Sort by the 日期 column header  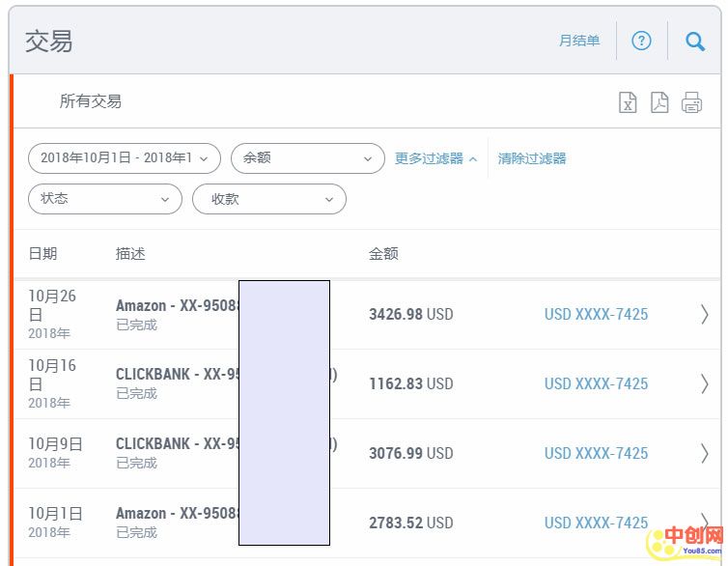42,254
